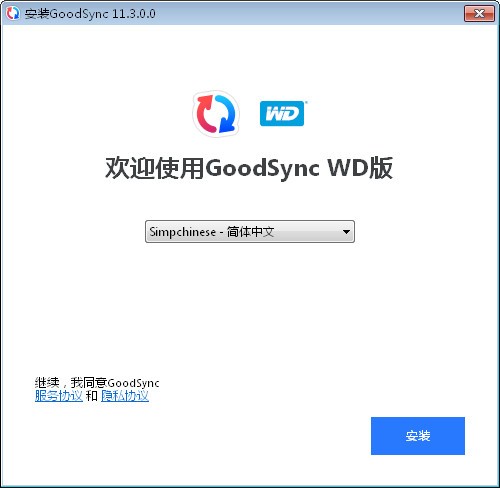
Task: Click the GoodSync icon in title bar
Action: click(x=13, y=13)
